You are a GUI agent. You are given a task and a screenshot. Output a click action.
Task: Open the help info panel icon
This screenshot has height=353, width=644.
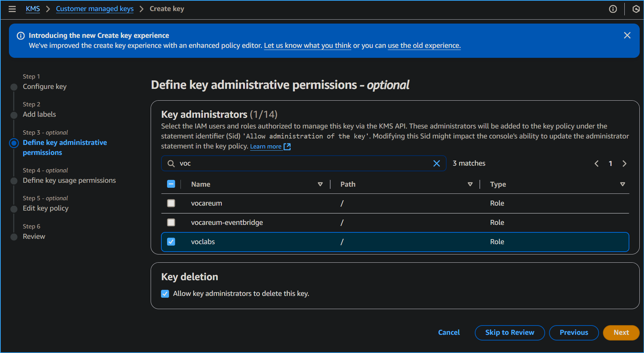coord(613,9)
